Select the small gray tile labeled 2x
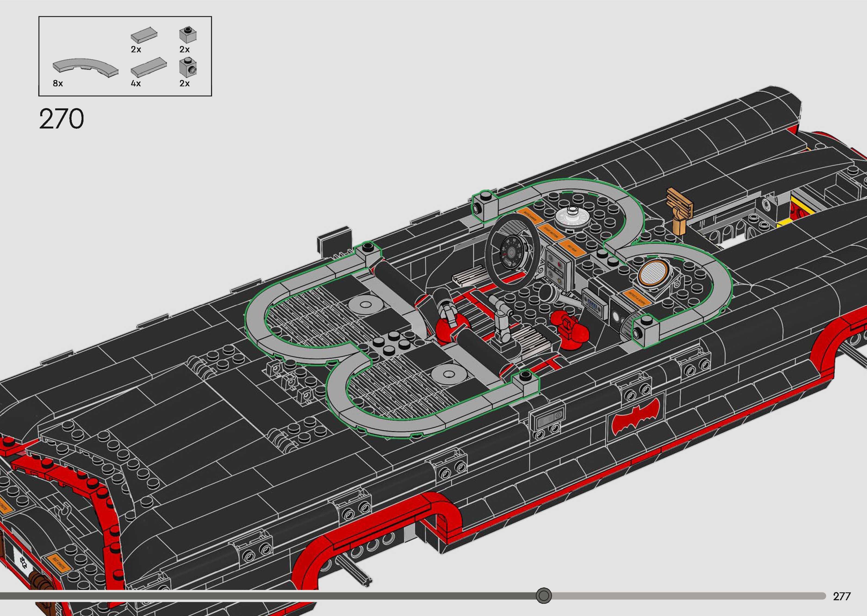Image resolution: width=867 pixels, height=616 pixels. coord(144,35)
